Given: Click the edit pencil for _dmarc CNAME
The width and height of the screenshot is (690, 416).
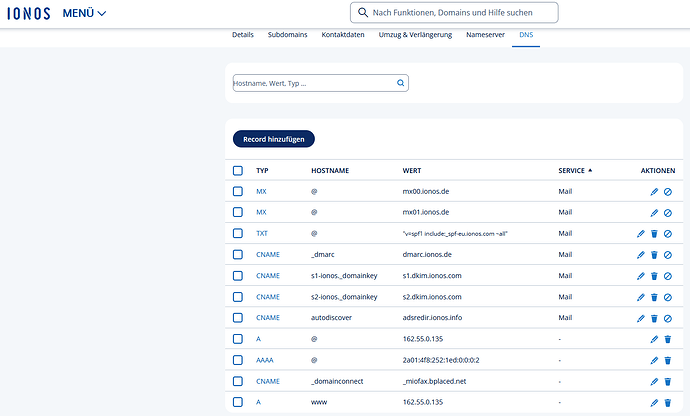Looking at the screenshot, I should tap(641, 254).
